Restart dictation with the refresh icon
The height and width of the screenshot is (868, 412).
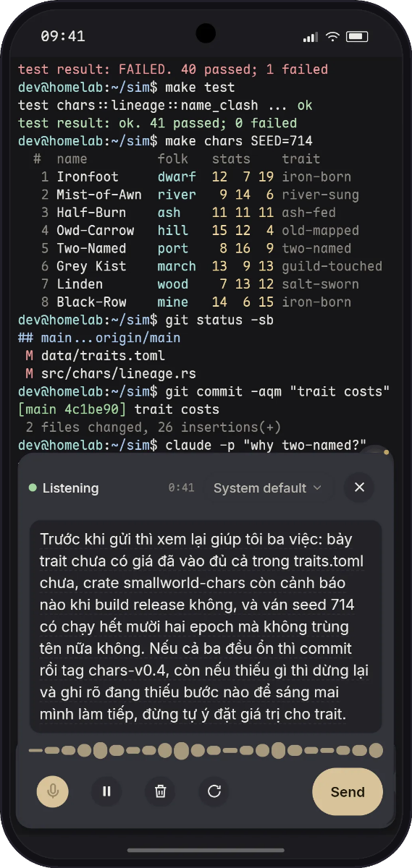coord(214,791)
